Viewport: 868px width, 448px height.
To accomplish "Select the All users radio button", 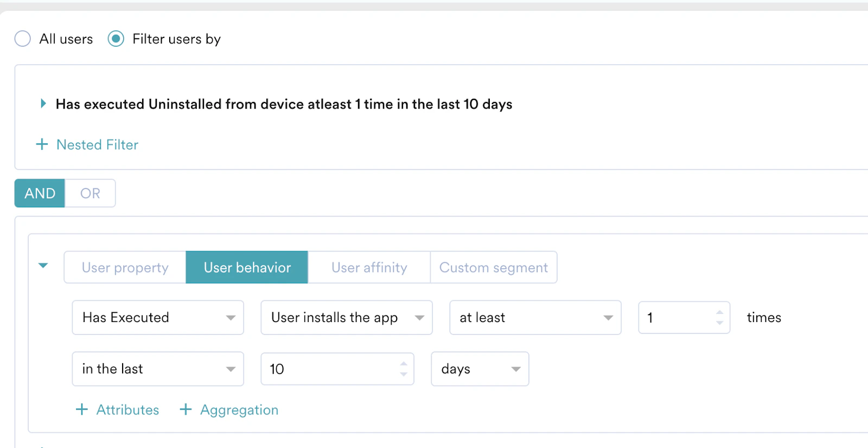I will [23, 39].
